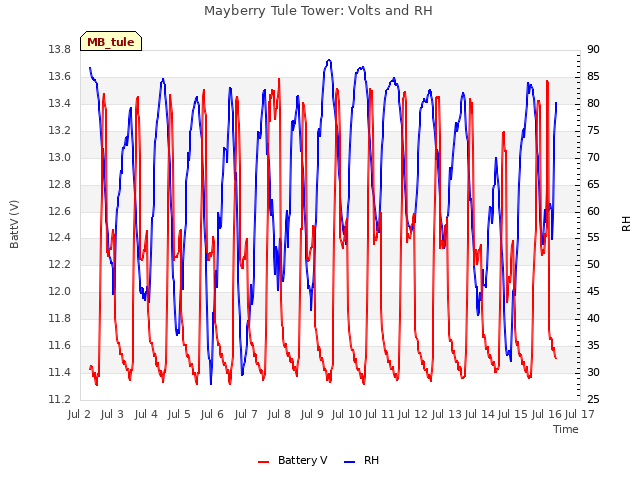Click the 'Jul 5' date label
Screen dimensions: 640x480
click(179, 414)
